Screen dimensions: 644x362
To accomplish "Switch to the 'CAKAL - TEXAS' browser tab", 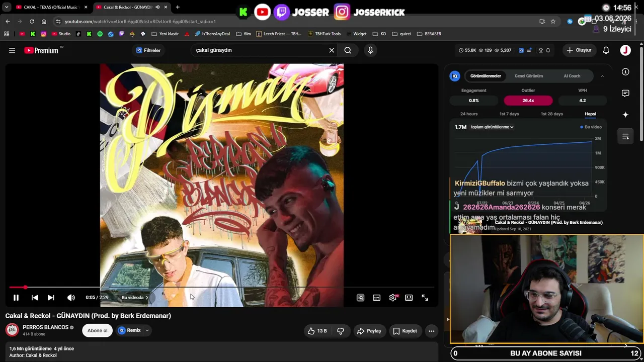I will [51, 7].
